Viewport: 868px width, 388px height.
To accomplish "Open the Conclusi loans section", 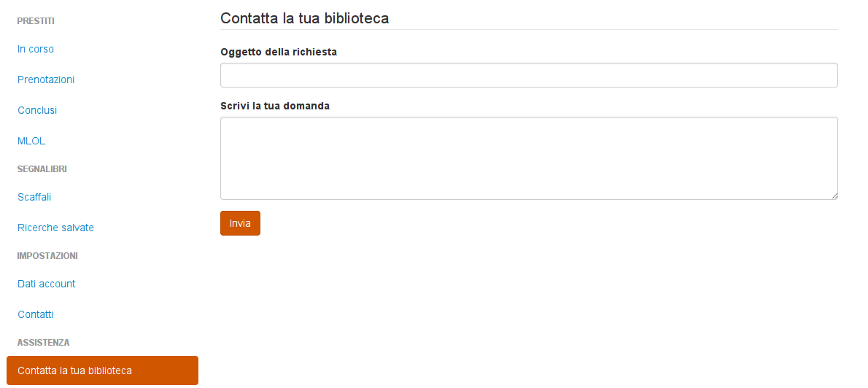I will coord(37,110).
